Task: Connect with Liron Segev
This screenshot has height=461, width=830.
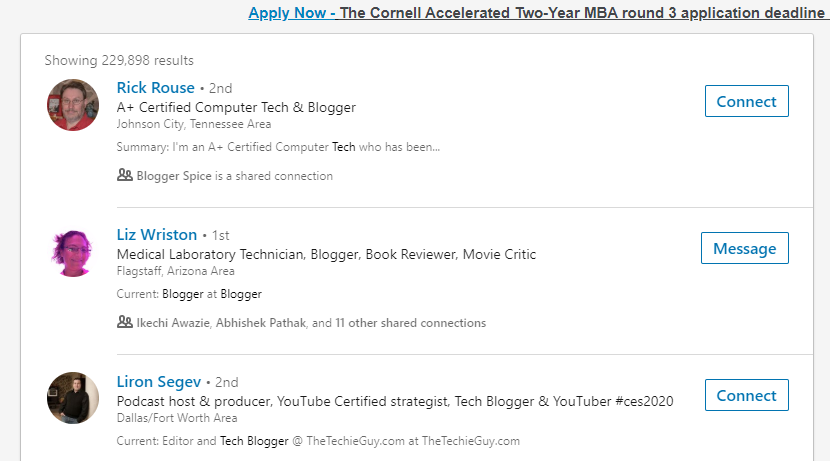Action: point(746,395)
